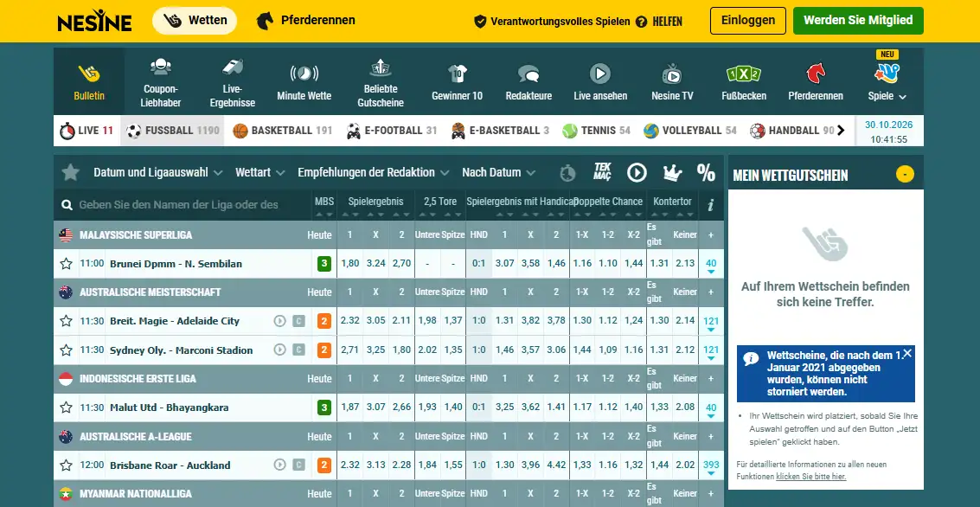Select the E-BASKETBALL sport tab

pos(500,131)
